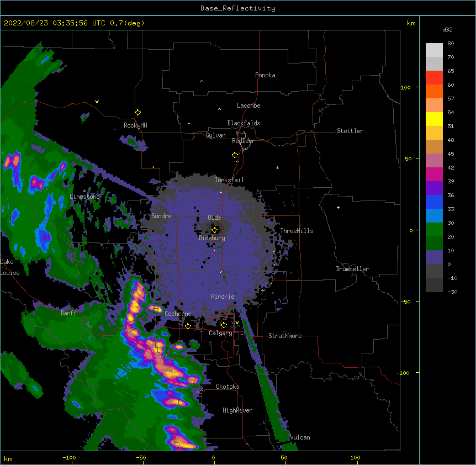Click the yellow diamond marker below RedDeer

click(235, 155)
